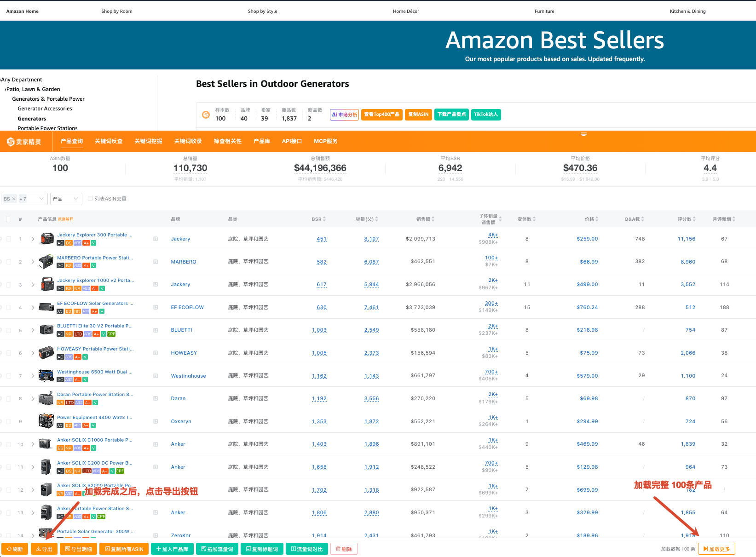Sort by 变体数 column arrows

pyautogui.click(x=534, y=219)
